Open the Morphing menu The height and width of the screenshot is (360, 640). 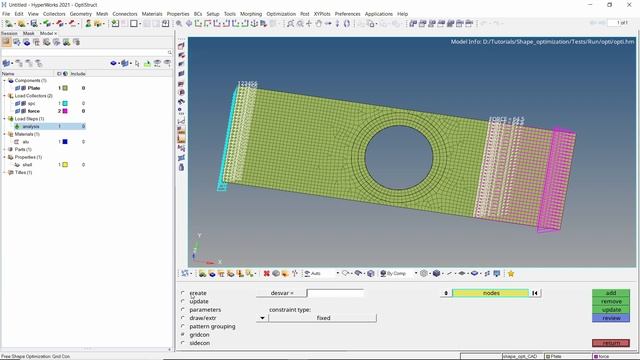[x=251, y=14]
